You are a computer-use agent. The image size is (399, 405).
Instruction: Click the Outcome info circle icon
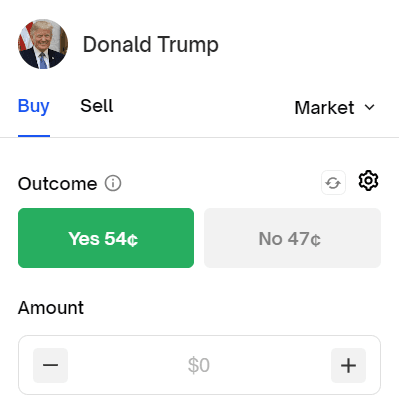point(113,183)
